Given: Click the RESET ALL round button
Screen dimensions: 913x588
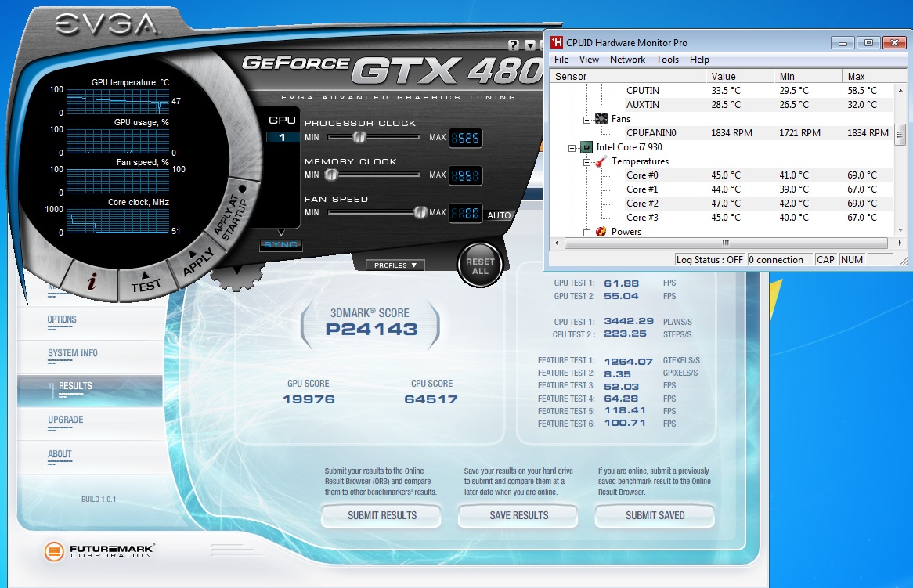Looking at the screenshot, I should point(480,266).
